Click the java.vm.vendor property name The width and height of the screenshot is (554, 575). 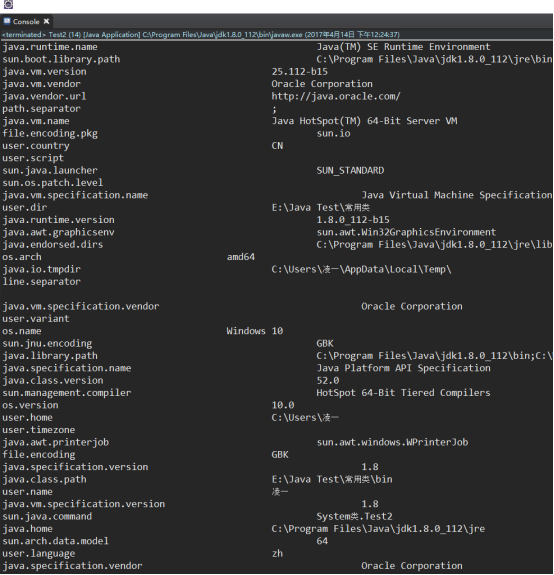tap(41, 84)
